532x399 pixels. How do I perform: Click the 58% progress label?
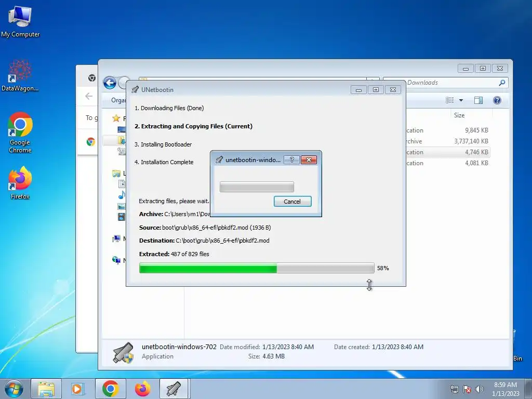pos(383,269)
